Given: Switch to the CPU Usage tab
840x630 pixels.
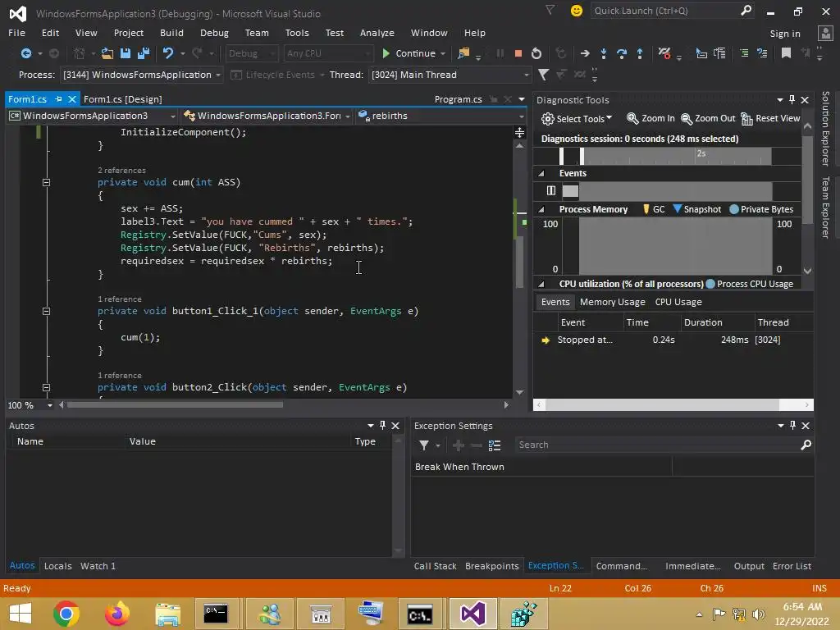Looking at the screenshot, I should click(x=678, y=302).
